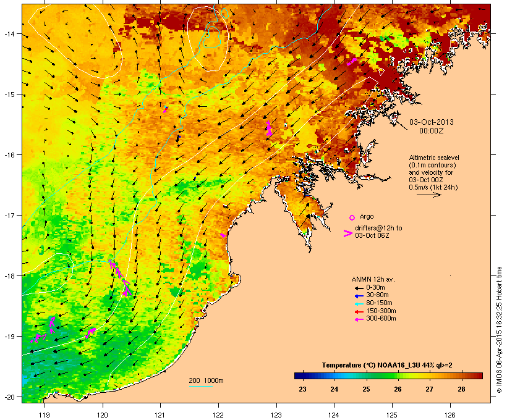
Task: Click the 300-600m depth label
Action: 381,319
